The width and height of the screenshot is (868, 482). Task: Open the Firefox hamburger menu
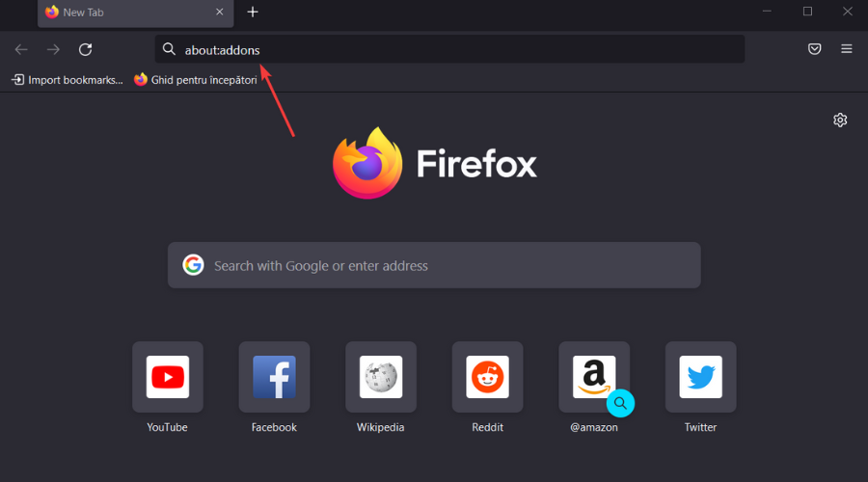(x=847, y=49)
